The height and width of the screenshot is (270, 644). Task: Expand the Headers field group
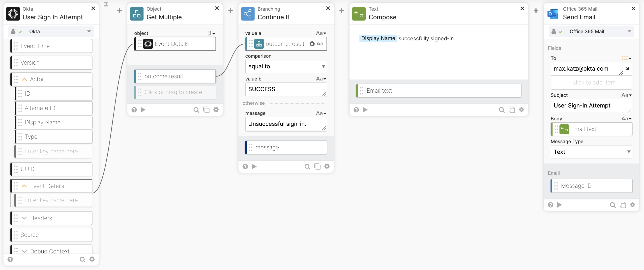click(x=24, y=218)
